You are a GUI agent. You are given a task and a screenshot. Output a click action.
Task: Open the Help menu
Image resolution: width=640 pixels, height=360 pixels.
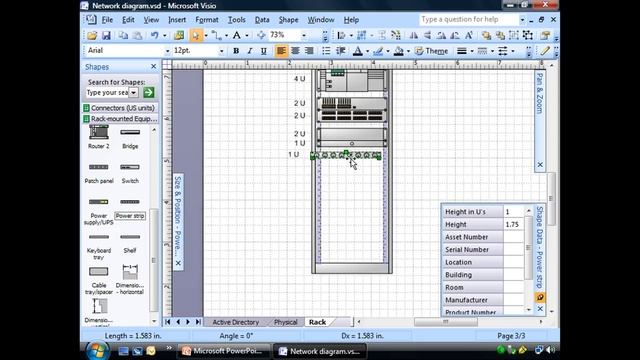[351, 20]
